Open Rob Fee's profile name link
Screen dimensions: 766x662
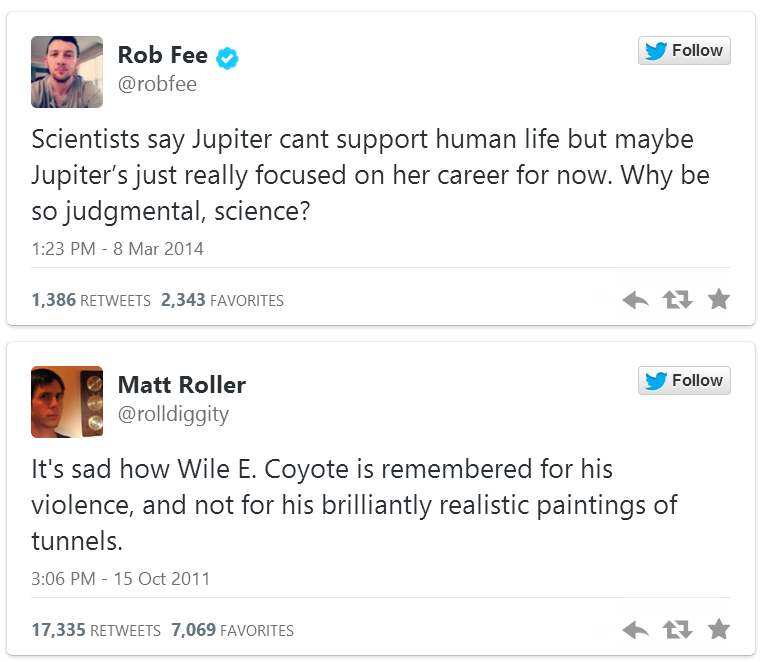coord(163,56)
